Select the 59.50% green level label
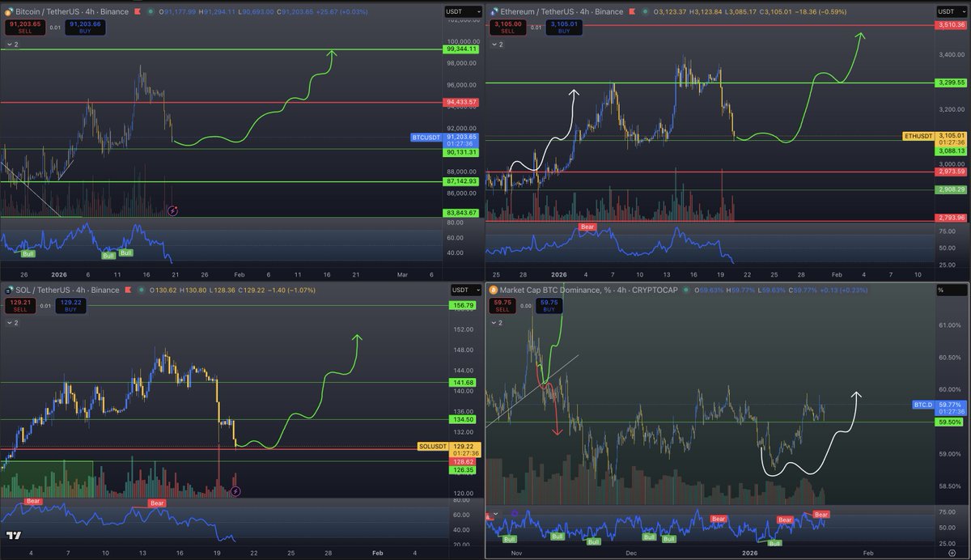The image size is (971, 560). point(951,422)
